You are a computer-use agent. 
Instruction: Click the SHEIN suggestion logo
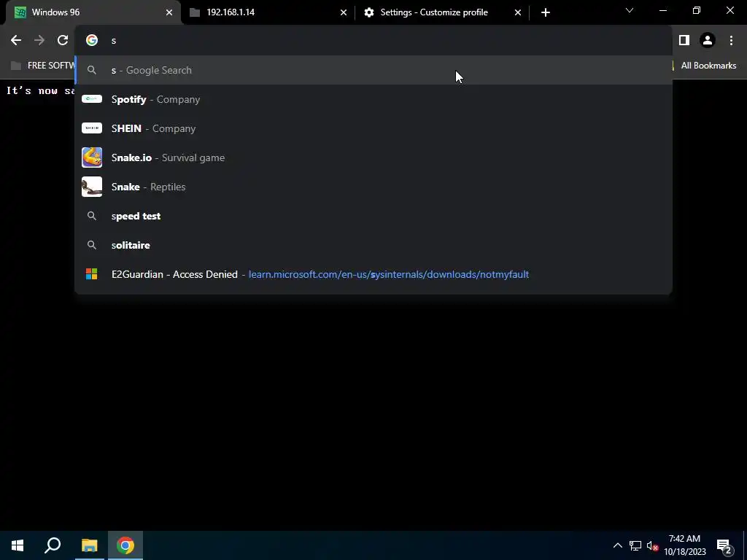[92, 128]
